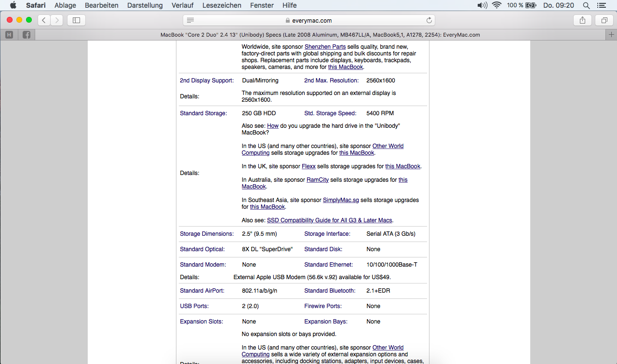Open a new tab with the plus button
This screenshot has height=364, width=617.
coord(612,35)
